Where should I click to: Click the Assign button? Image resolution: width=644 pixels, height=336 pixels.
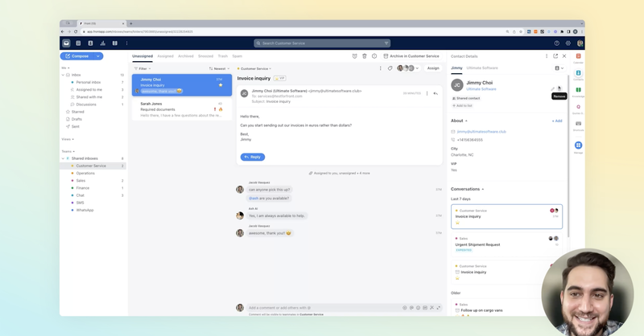click(x=433, y=68)
